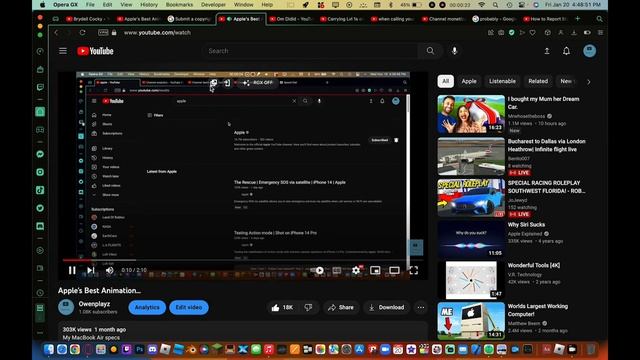Open the account avatar menu
640x360 pixels.
[x=589, y=51]
